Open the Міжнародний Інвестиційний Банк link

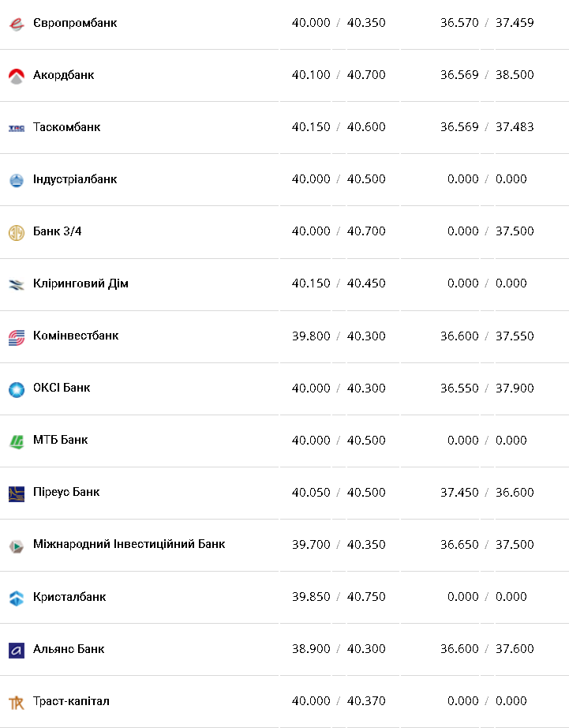[129, 544]
